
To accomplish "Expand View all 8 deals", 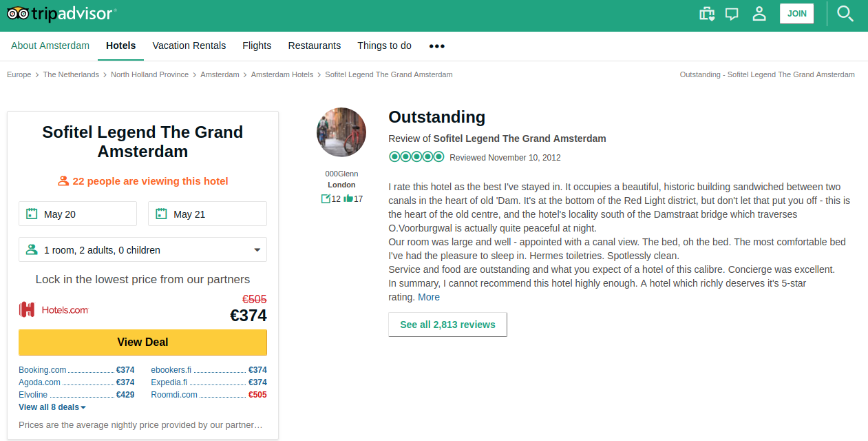I will [x=52, y=407].
